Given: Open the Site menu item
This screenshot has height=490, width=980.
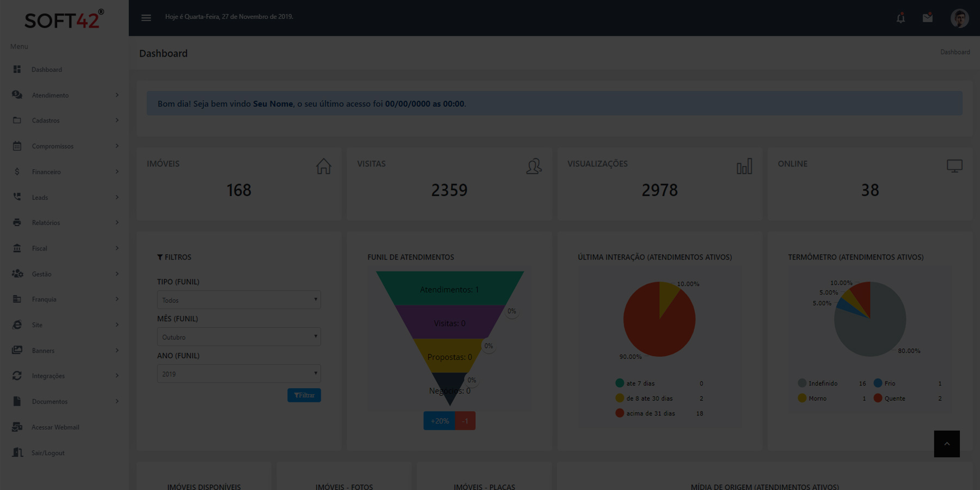Looking at the screenshot, I should [64, 324].
